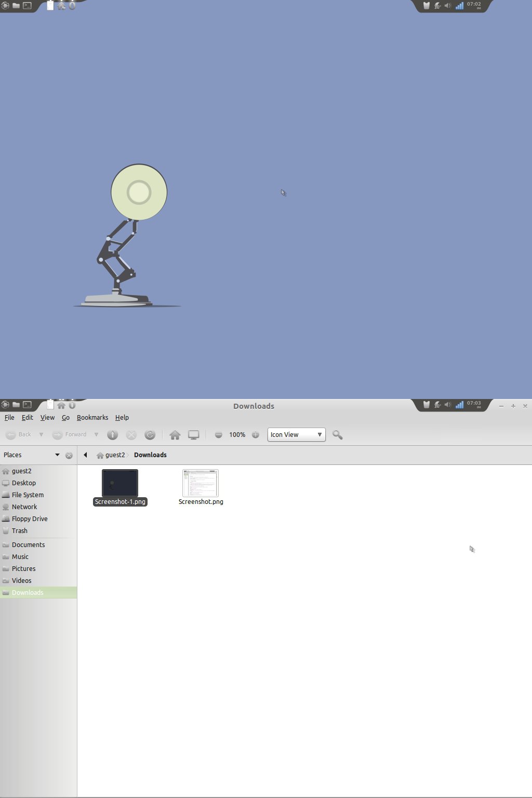
Task: Select Downloads in the Places sidebar
Action: [x=38, y=593]
